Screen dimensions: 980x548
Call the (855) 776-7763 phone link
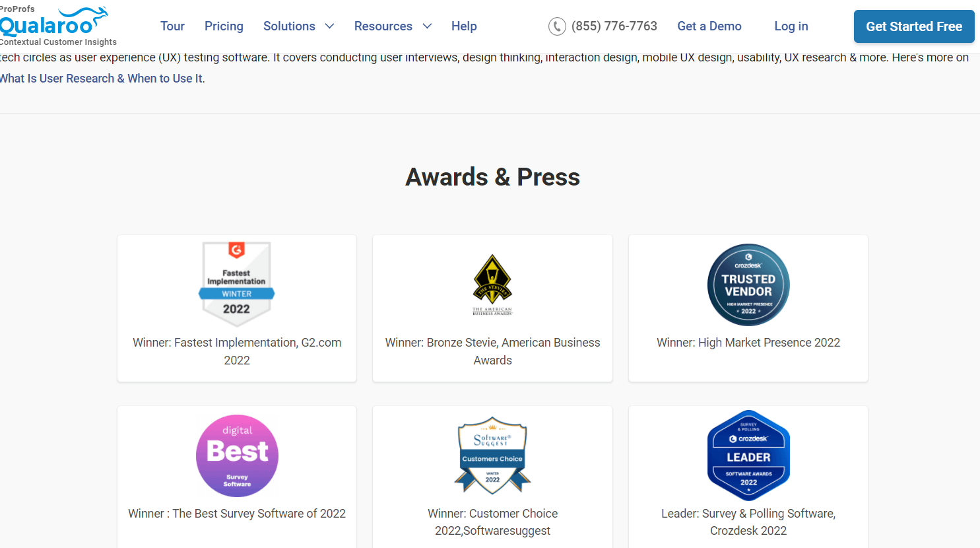(614, 26)
